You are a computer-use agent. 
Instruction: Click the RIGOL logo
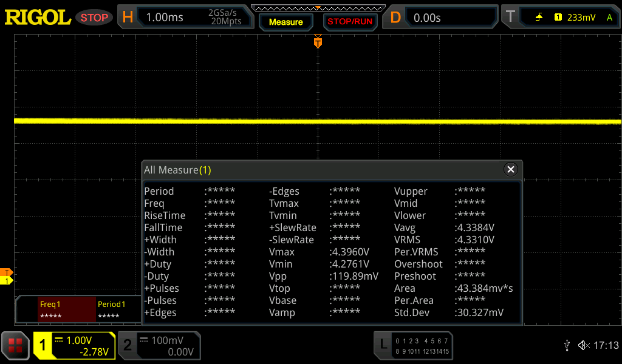coord(38,18)
